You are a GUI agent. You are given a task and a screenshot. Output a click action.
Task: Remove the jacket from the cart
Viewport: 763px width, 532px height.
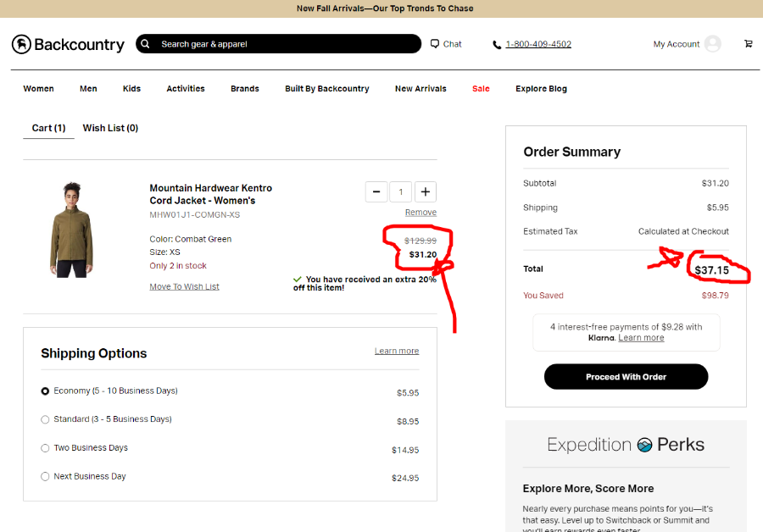pyautogui.click(x=420, y=213)
